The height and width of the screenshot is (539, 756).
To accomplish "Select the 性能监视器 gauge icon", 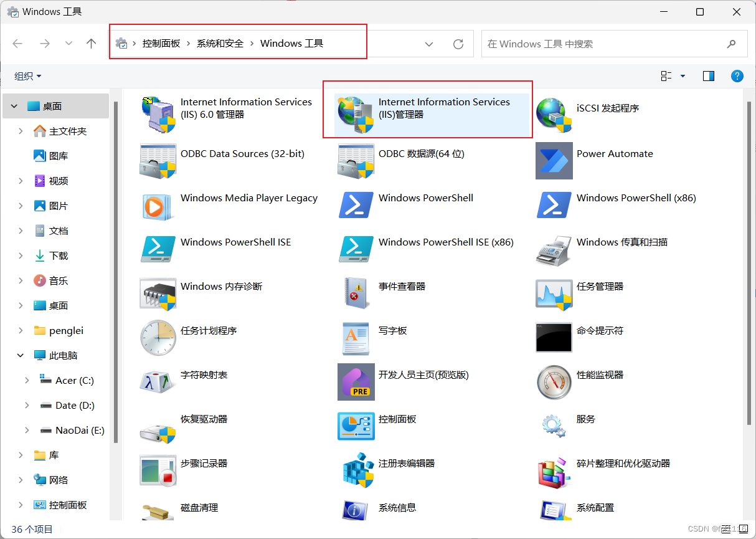I will pos(554,381).
